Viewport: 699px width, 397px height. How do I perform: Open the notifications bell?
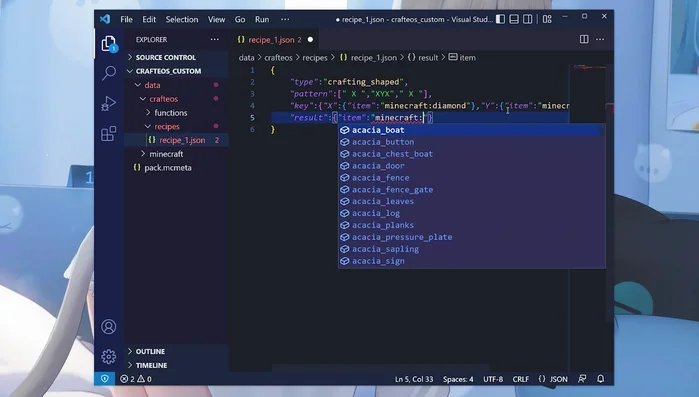pos(600,379)
